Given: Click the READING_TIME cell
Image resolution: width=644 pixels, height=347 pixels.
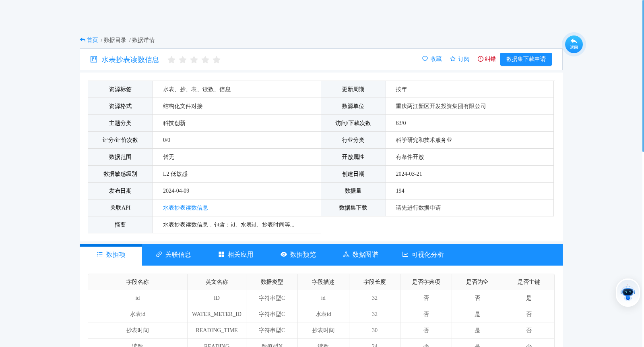Looking at the screenshot, I should coord(217,330).
